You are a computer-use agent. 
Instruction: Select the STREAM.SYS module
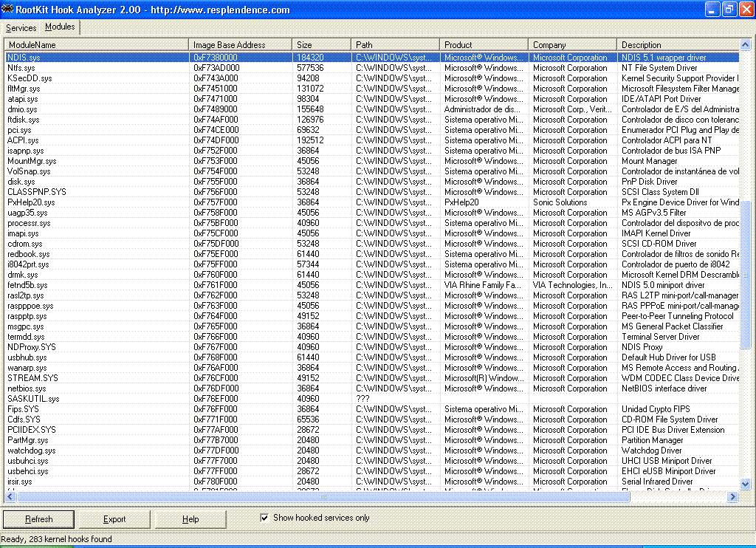[372, 378]
